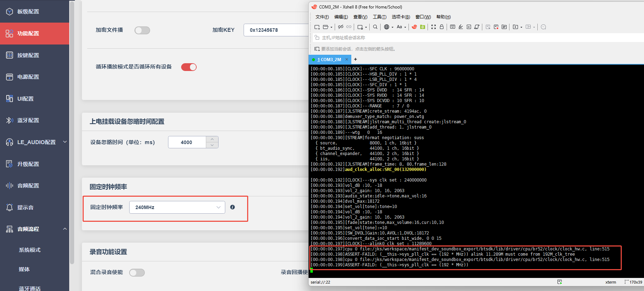
Task: Click the globe encoding icon in Xshell
Action: pyautogui.click(x=387, y=27)
